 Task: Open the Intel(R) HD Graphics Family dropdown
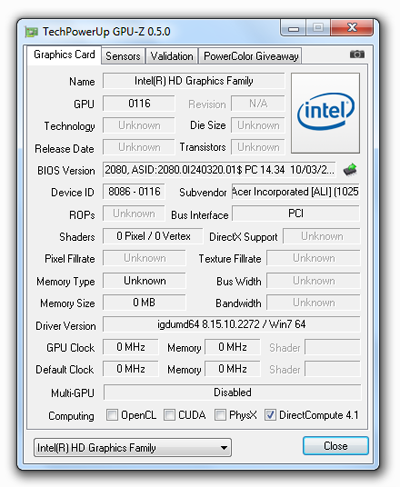coord(133,448)
